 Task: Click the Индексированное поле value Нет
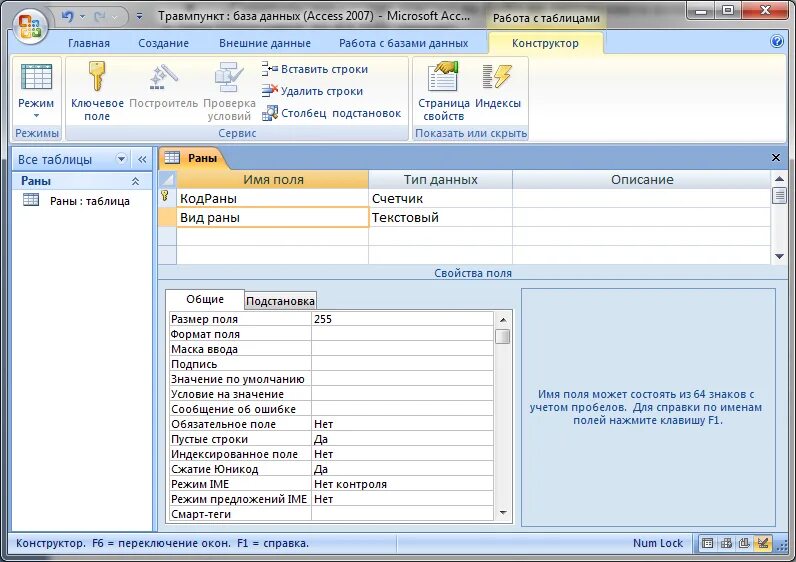[402, 454]
